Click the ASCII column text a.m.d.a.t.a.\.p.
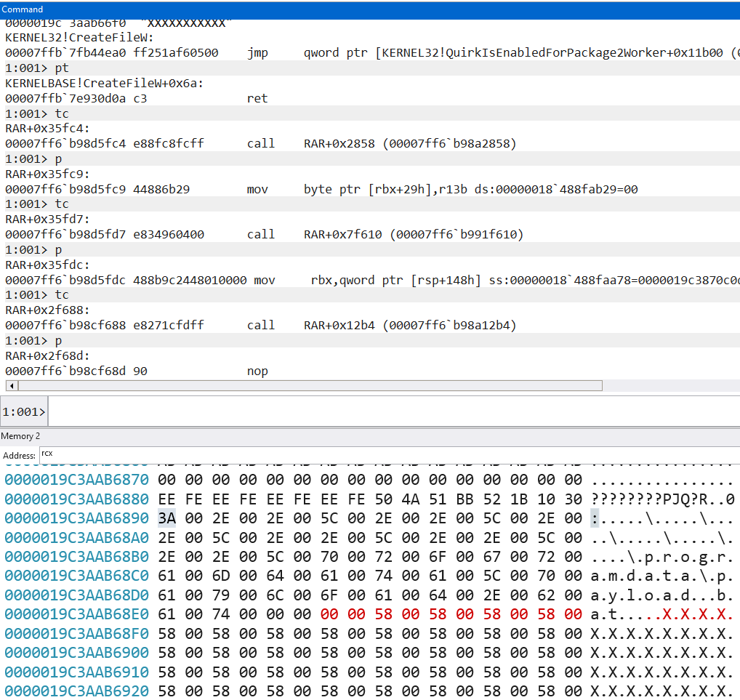This screenshot has width=740, height=700. click(663, 576)
